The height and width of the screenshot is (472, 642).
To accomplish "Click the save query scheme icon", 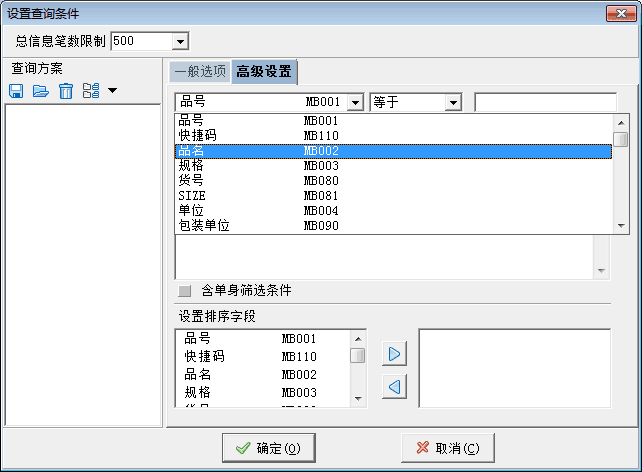I will 16,91.
